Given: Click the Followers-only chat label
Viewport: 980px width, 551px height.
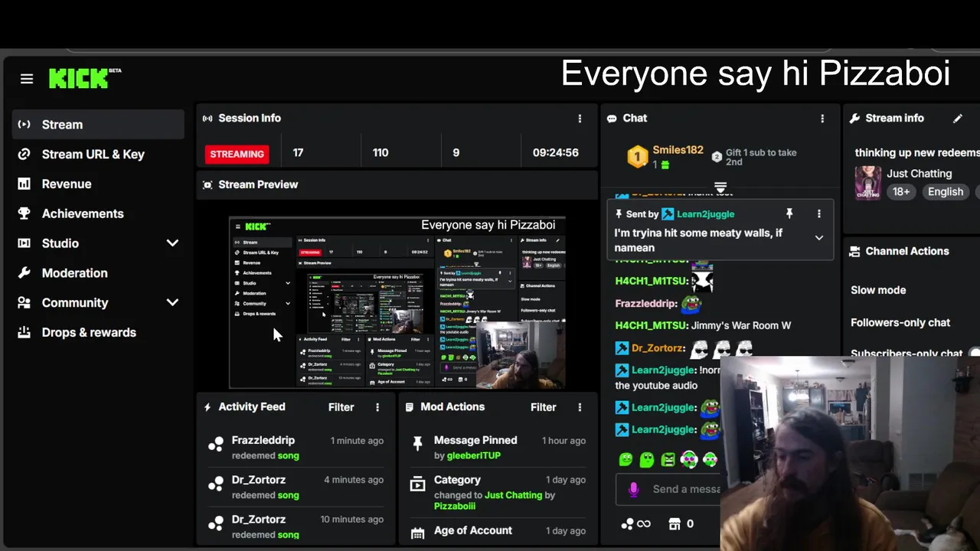Looking at the screenshot, I should pyautogui.click(x=900, y=322).
